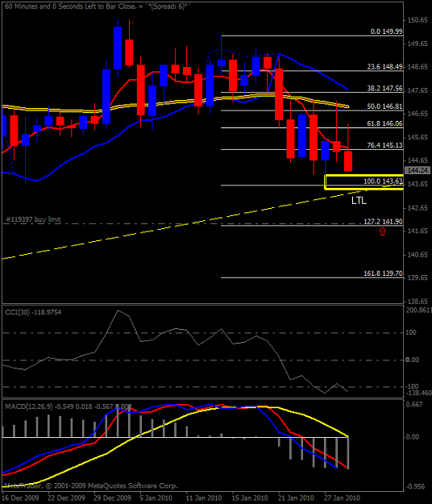432x504 pixels.
Task: Click the '0.0 149.99' Fibonacci level label
Action: coord(386,31)
